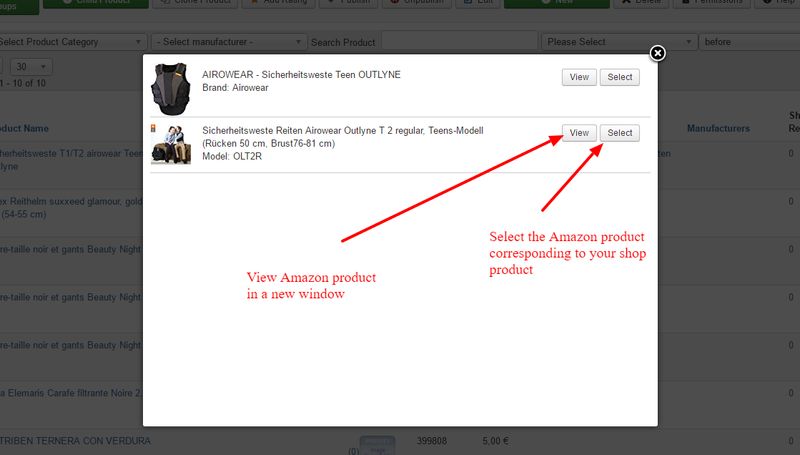800x455 pixels.
Task: Select the AIROWEAR Sicherheitsweste Teen OUTLYNE product
Action: coord(619,77)
